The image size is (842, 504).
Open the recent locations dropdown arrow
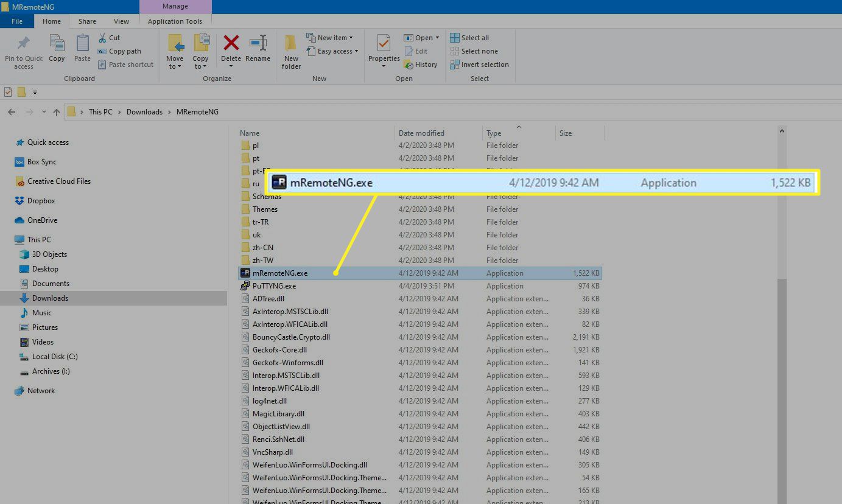[44, 112]
